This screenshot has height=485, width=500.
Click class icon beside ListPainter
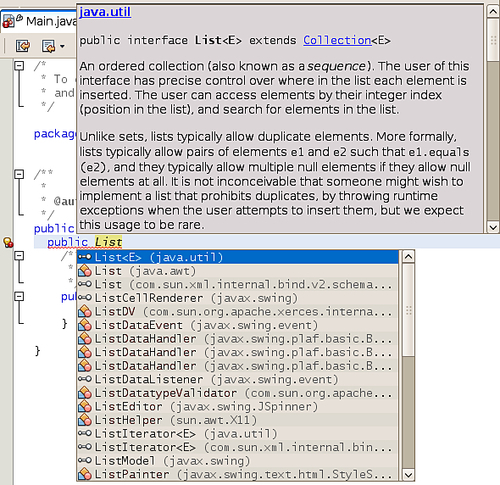click(85, 474)
